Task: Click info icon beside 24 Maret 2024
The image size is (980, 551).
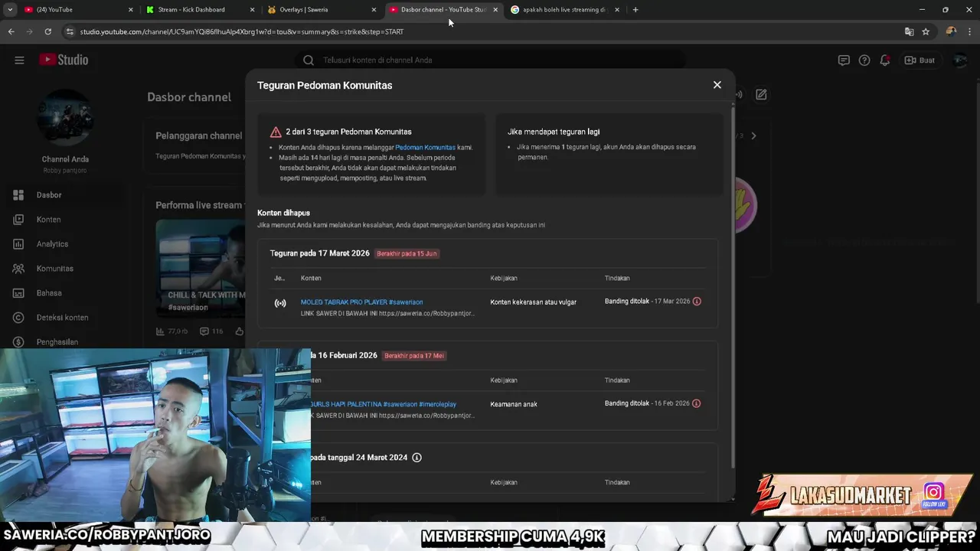Action: pyautogui.click(x=416, y=458)
